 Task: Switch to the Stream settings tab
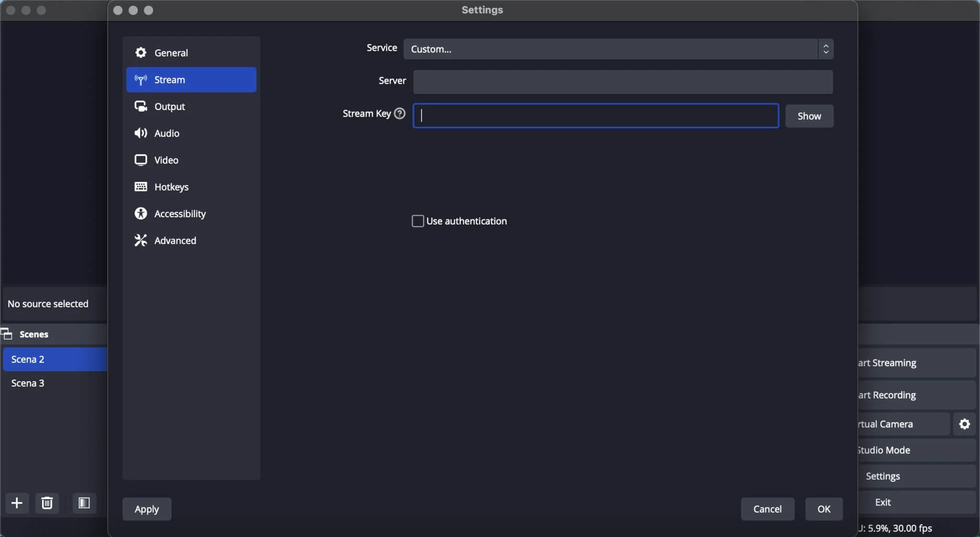click(169, 80)
